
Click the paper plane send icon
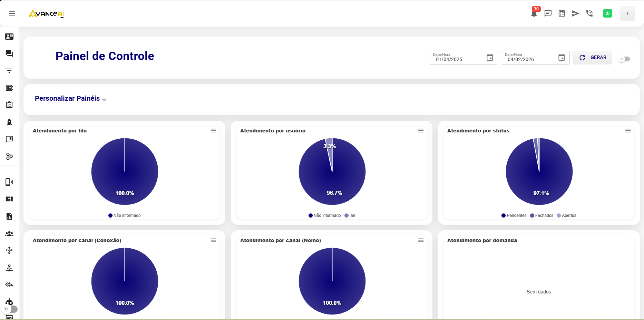click(575, 13)
